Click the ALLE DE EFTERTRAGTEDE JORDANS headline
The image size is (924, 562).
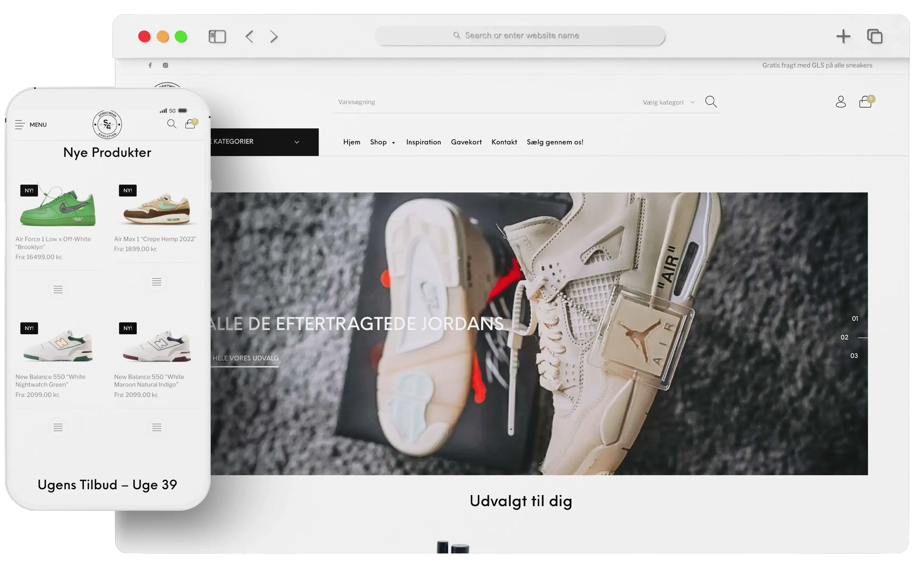point(357,324)
